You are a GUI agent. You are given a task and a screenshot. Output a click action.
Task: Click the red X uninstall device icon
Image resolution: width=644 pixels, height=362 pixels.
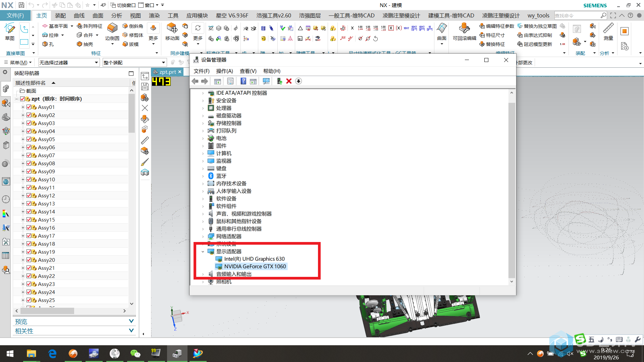289,81
